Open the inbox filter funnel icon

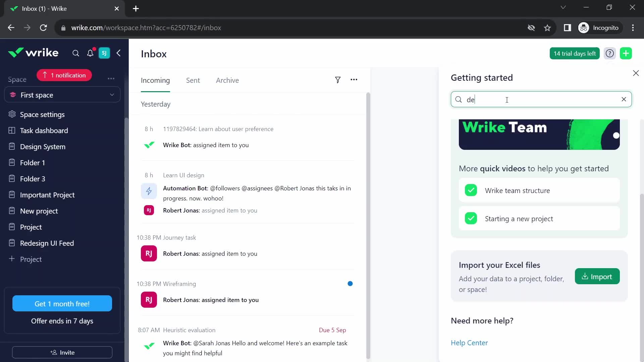pyautogui.click(x=338, y=80)
